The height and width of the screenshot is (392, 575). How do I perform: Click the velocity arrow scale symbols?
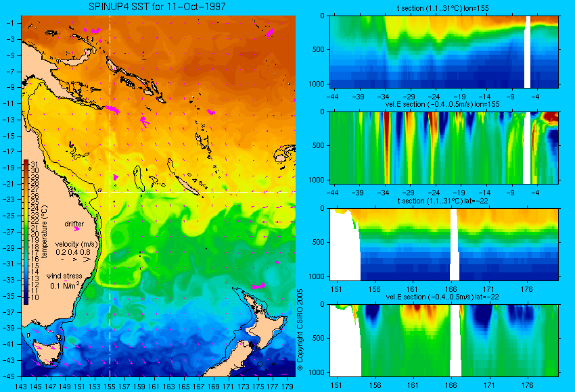(x=76, y=260)
